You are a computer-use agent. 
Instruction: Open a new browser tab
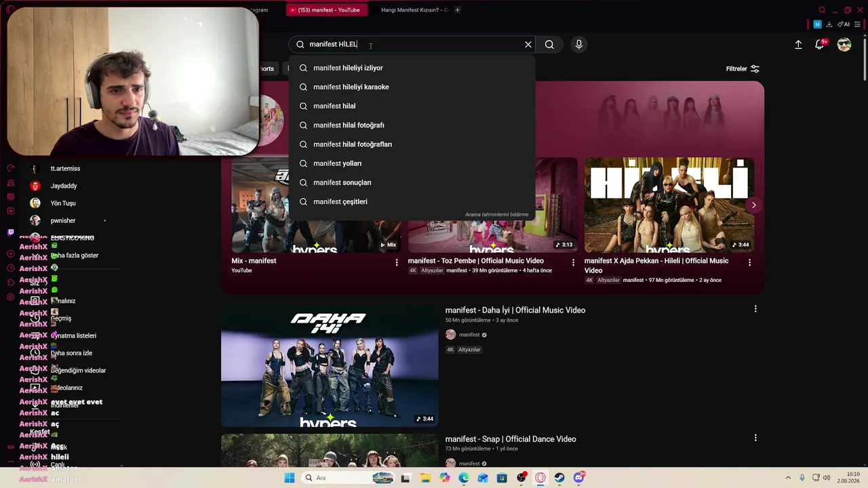click(x=458, y=10)
